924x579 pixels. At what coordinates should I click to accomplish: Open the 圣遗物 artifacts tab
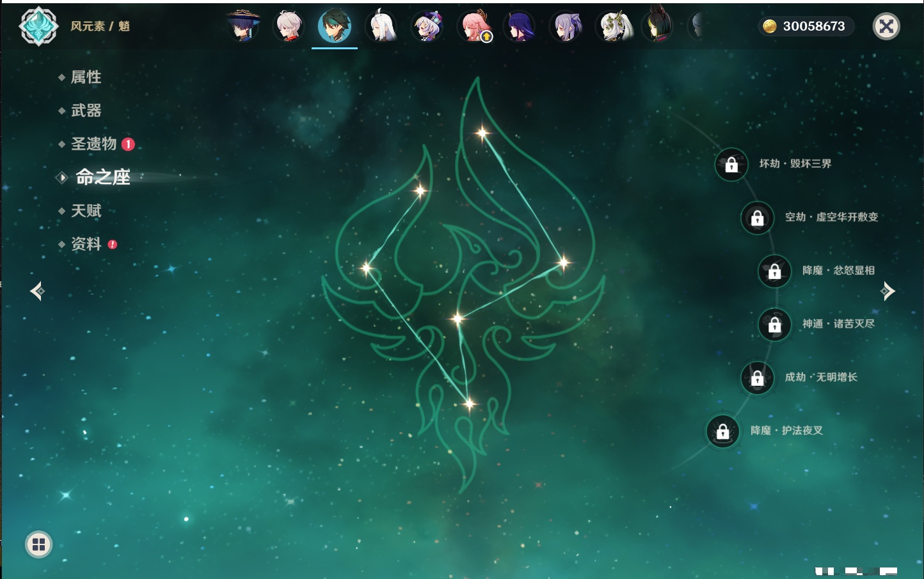click(x=93, y=144)
